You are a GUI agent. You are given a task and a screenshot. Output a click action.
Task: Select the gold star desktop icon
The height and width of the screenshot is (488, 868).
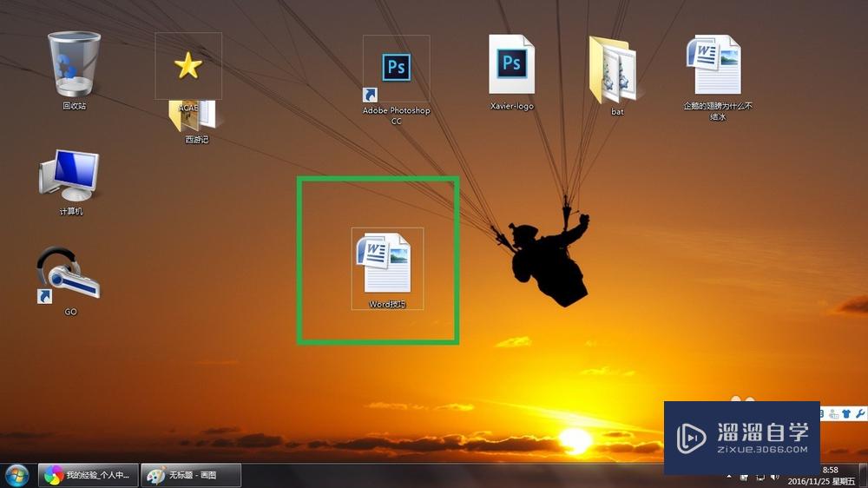coord(188,66)
